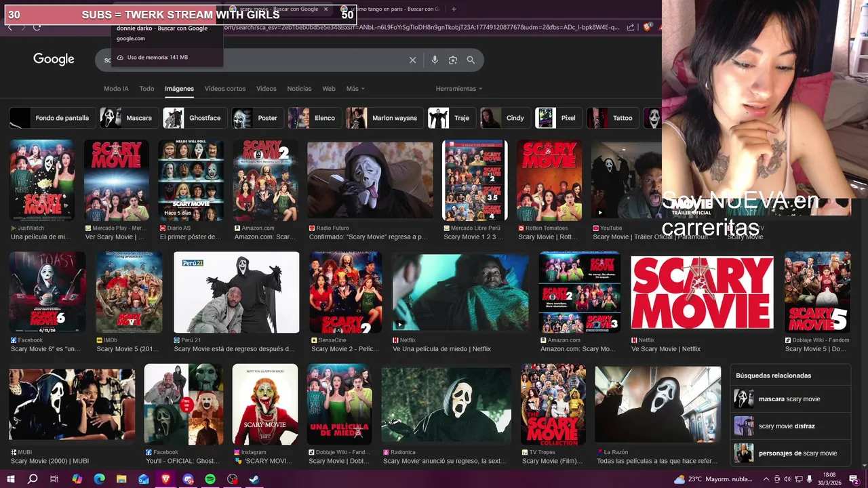Expand the Más dropdown

coord(355,89)
